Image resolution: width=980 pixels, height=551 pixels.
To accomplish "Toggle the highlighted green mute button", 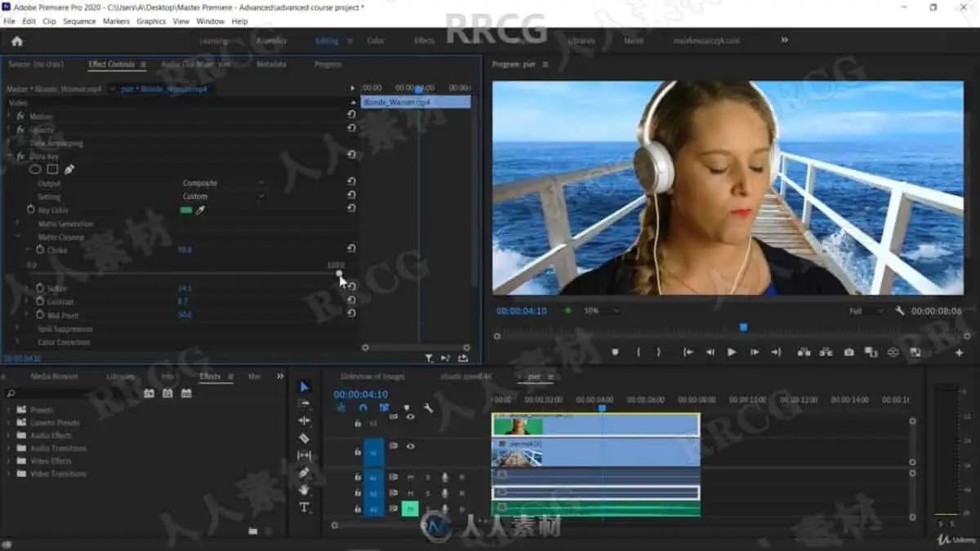I will [x=410, y=508].
